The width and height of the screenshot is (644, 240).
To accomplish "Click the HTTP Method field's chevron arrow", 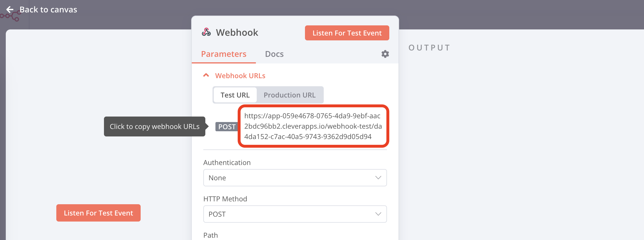I will pyautogui.click(x=378, y=214).
